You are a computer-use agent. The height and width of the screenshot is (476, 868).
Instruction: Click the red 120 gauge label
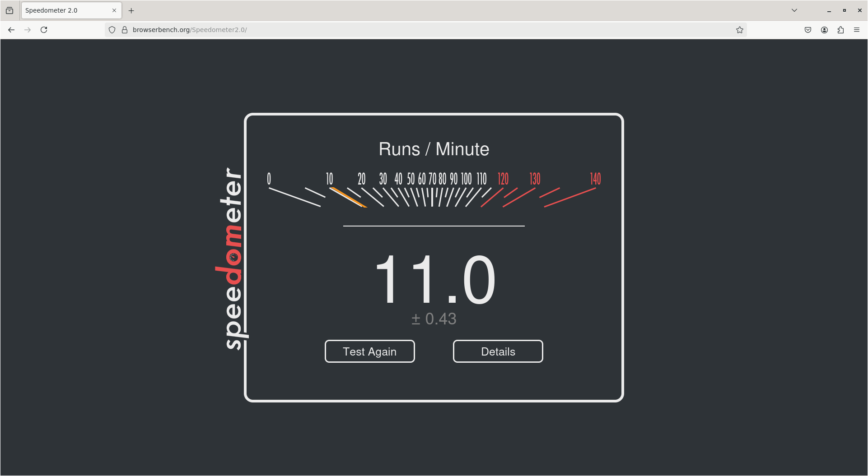503,179
